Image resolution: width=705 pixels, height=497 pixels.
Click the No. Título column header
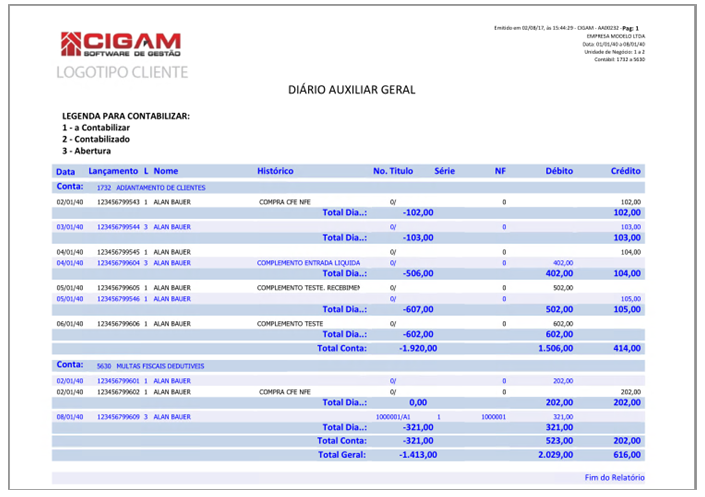(393, 171)
